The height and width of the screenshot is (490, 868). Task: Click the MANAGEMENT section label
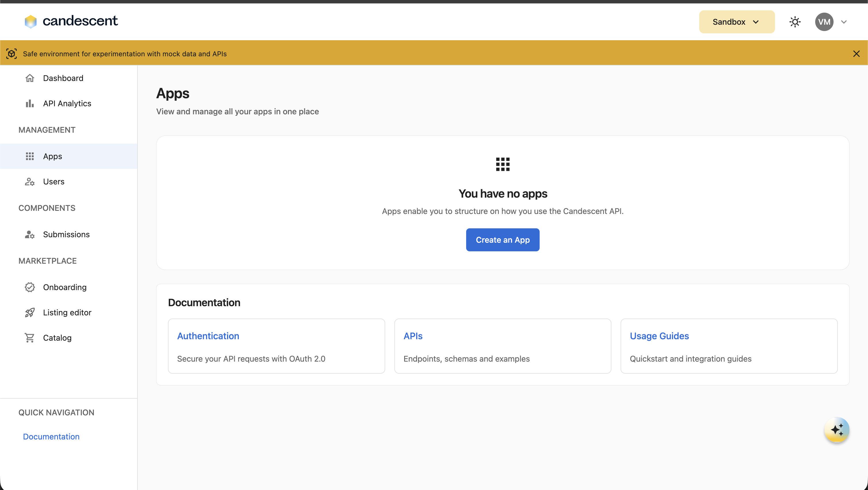coord(47,130)
